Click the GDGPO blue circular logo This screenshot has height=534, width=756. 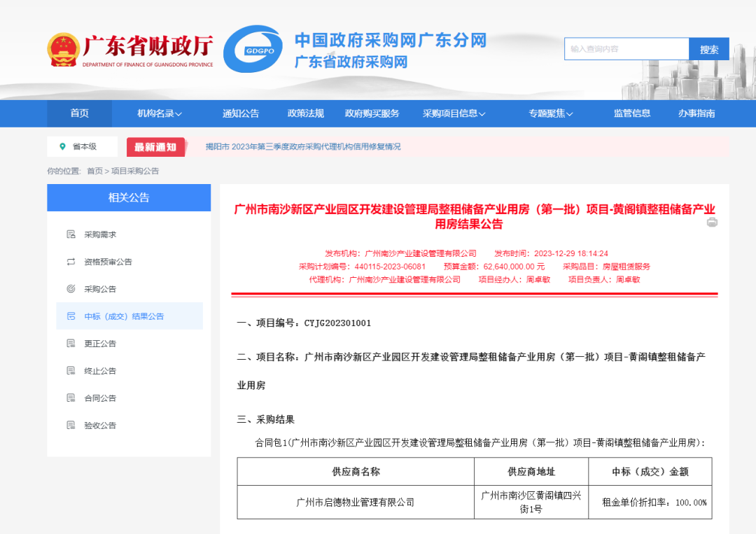(254, 49)
